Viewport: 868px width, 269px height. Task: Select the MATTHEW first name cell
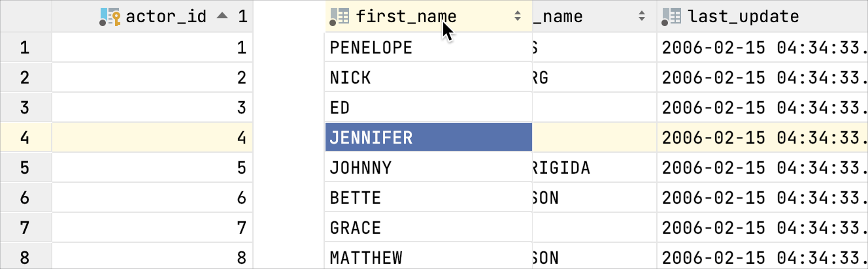[x=428, y=257]
